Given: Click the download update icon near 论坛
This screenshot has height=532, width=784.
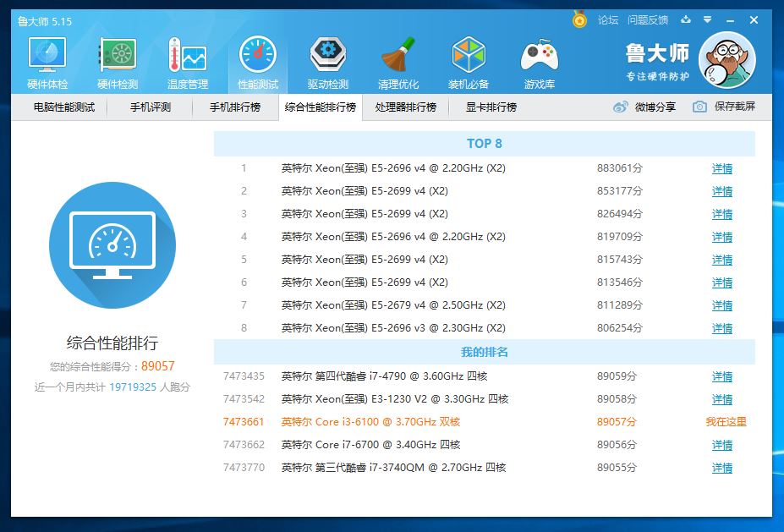Looking at the screenshot, I should [x=685, y=19].
